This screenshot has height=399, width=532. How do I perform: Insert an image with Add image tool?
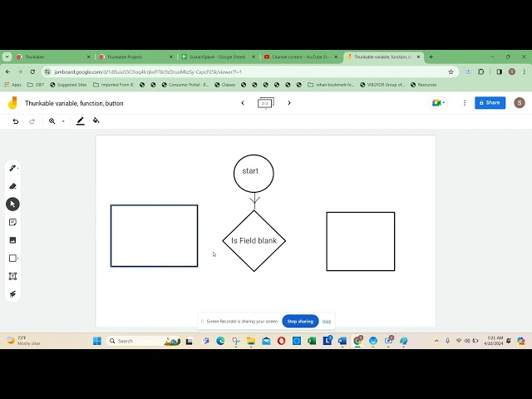click(x=13, y=240)
